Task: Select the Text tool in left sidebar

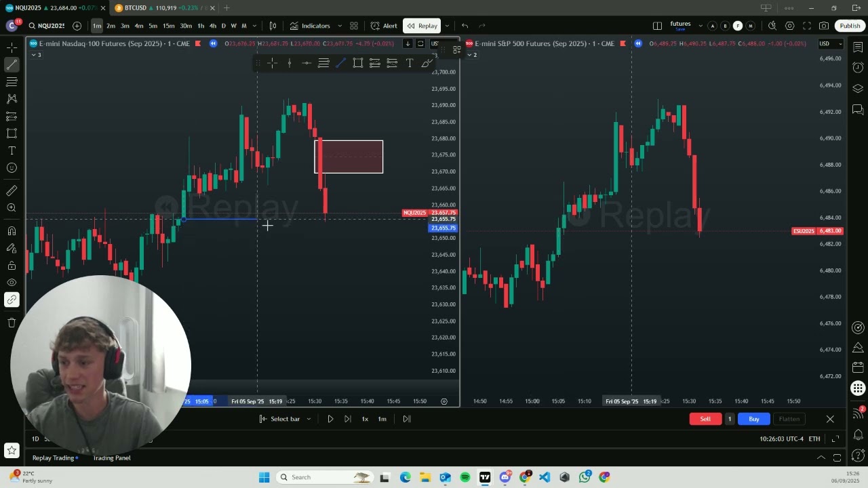Action: (12, 150)
